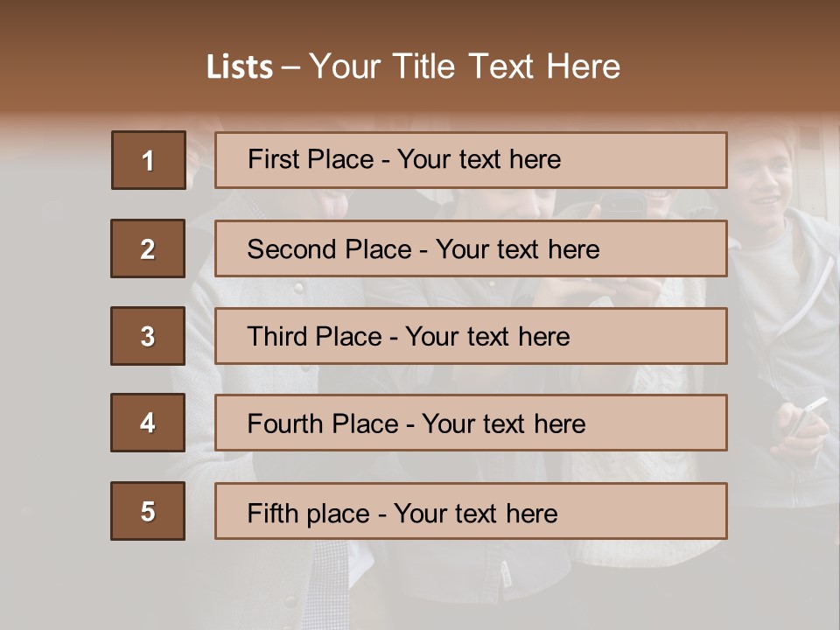
Task: Click the box labeled 3
Action: pyautogui.click(x=148, y=336)
